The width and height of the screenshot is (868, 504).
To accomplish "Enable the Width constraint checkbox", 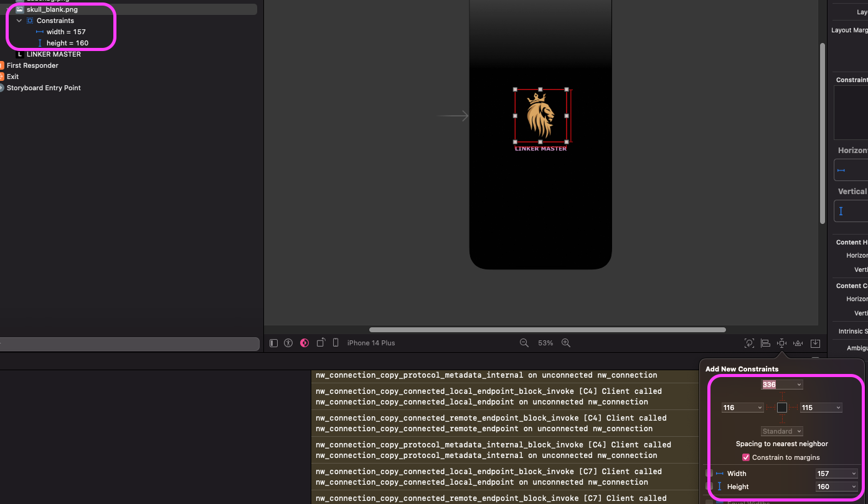I will tap(709, 474).
